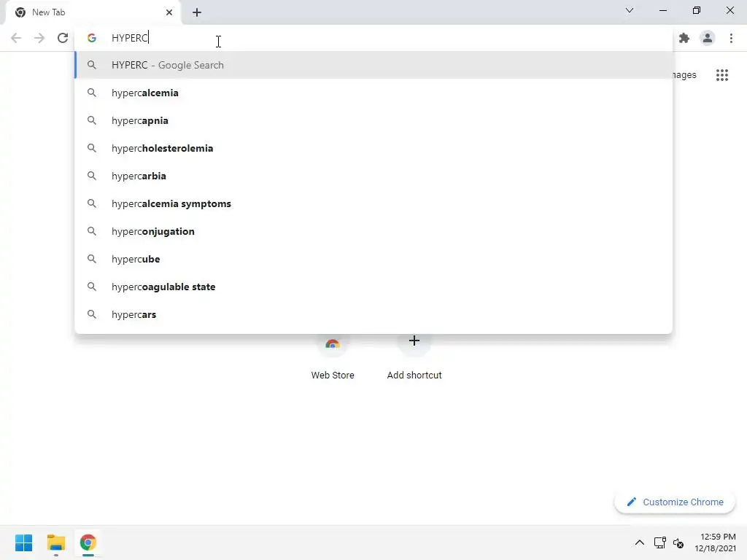Click the muted volume tray icon
The width and height of the screenshot is (747, 560).
tap(678, 542)
